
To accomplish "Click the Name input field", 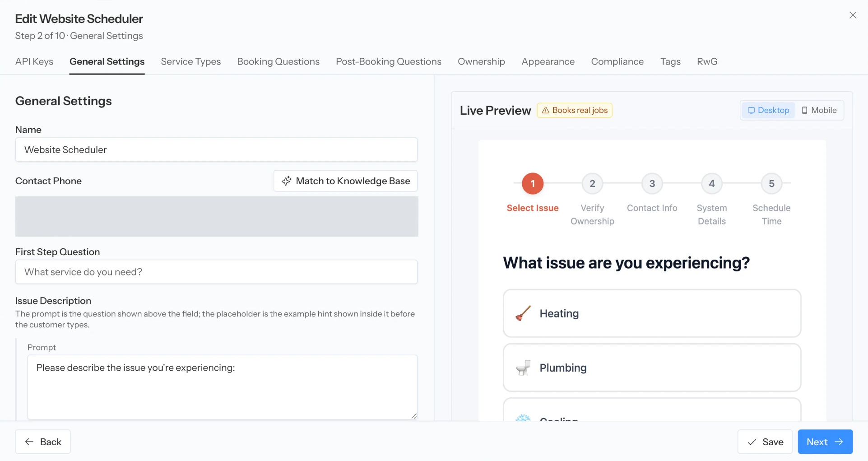I will point(216,150).
